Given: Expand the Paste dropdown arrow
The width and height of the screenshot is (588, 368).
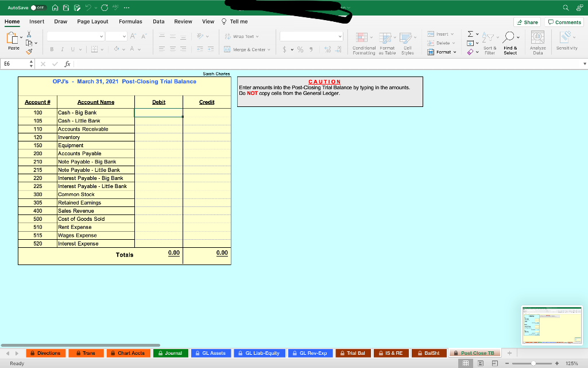Looking at the screenshot, I should pyautogui.click(x=20, y=37).
